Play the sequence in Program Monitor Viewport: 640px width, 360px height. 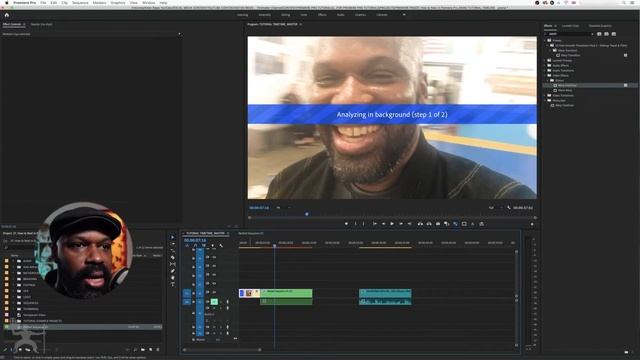(392, 224)
